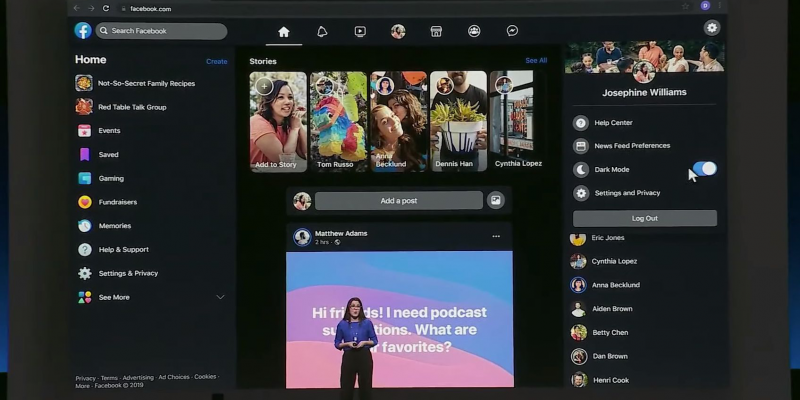Click the Log Out button
The height and width of the screenshot is (400, 800).
pos(645,218)
